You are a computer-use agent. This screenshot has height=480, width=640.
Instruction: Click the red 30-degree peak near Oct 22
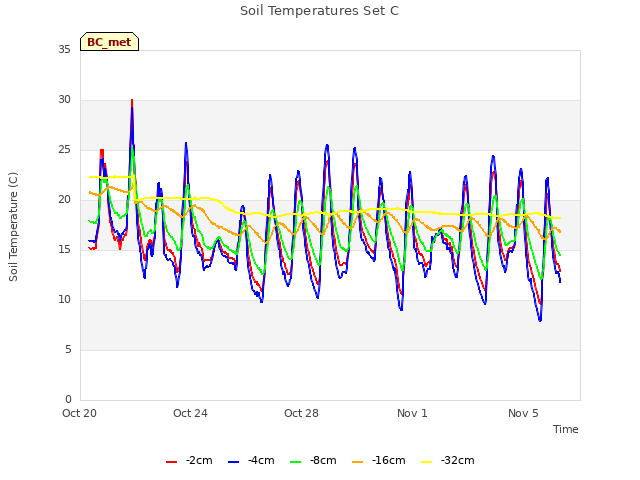[132, 101]
